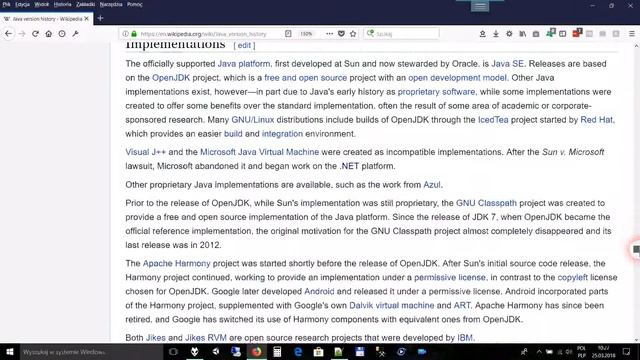Screen dimensions: 640x360
Task: Open the Library bookshelf icon
Action: click(x=522, y=33)
